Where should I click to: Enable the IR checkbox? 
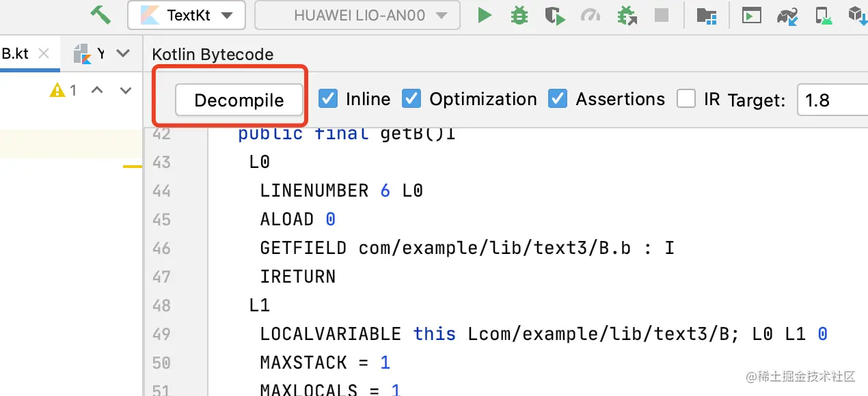pos(686,99)
